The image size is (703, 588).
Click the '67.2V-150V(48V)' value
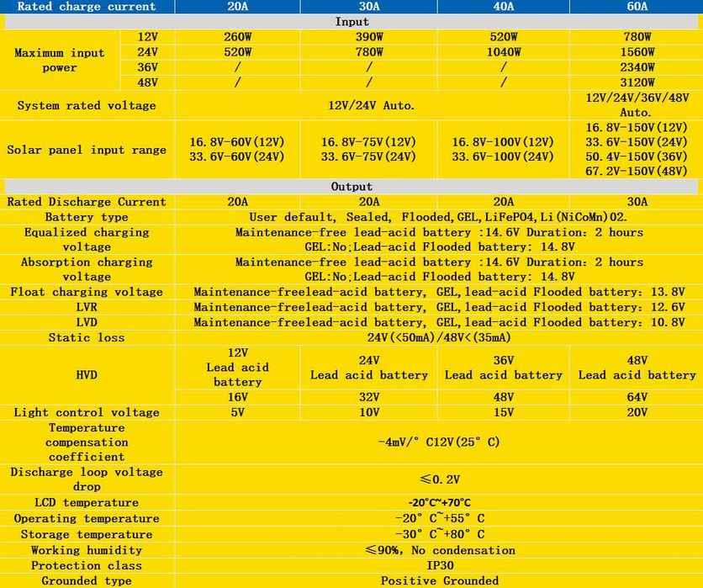tap(637, 172)
